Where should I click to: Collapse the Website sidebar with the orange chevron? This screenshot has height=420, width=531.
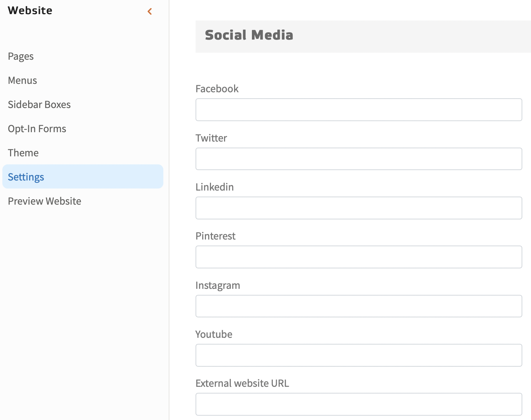click(x=150, y=11)
